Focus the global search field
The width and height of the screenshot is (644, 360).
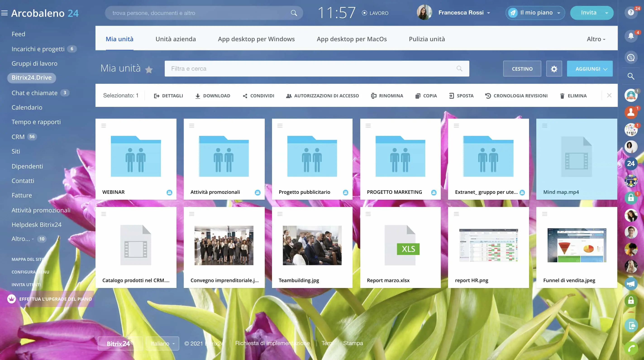pos(204,13)
